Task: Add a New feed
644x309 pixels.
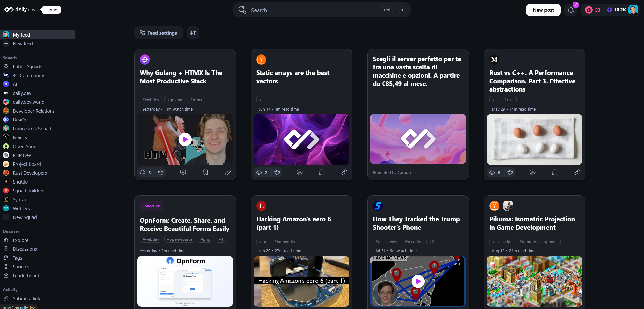Action: click(x=37, y=44)
